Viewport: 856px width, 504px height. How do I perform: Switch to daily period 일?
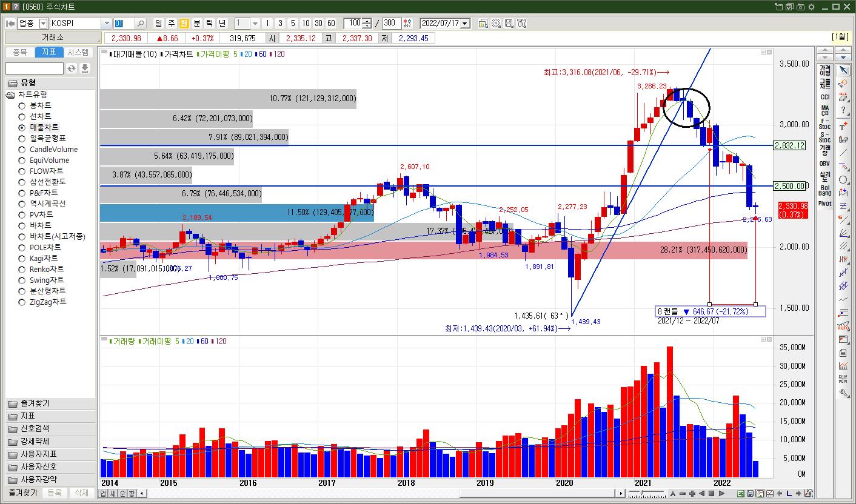point(159,24)
